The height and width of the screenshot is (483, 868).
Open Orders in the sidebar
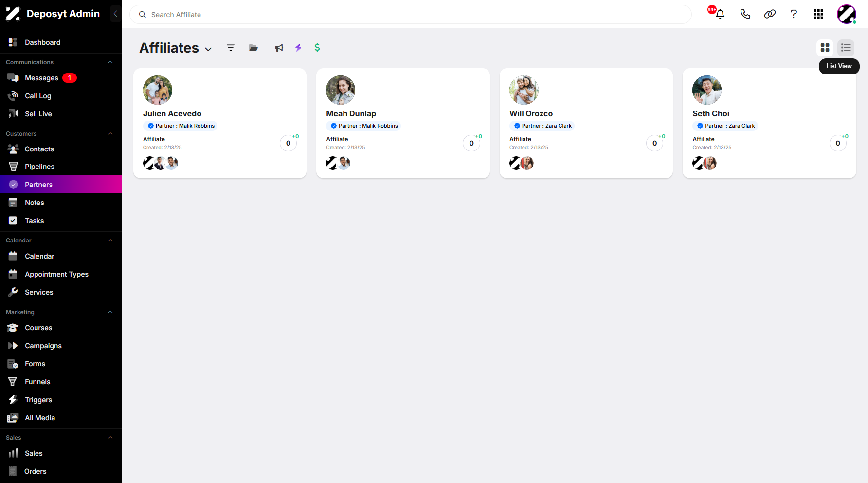[x=61, y=471]
